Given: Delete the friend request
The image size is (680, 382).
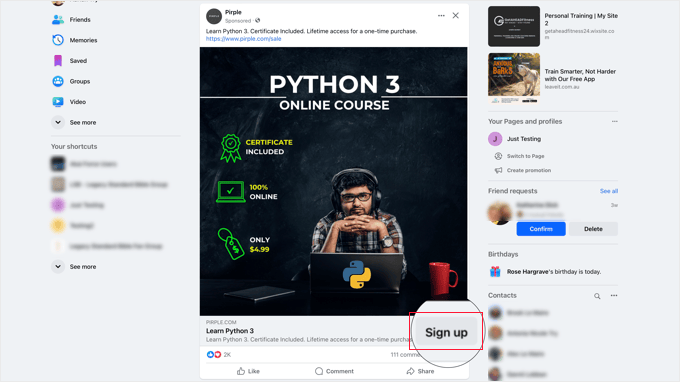Looking at the screenshot, I should (593, 229).
